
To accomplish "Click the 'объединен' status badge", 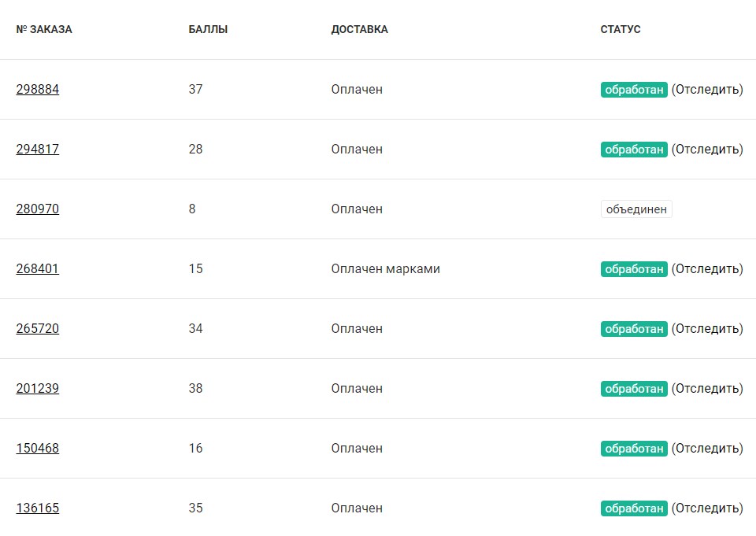I will [636, 209].
